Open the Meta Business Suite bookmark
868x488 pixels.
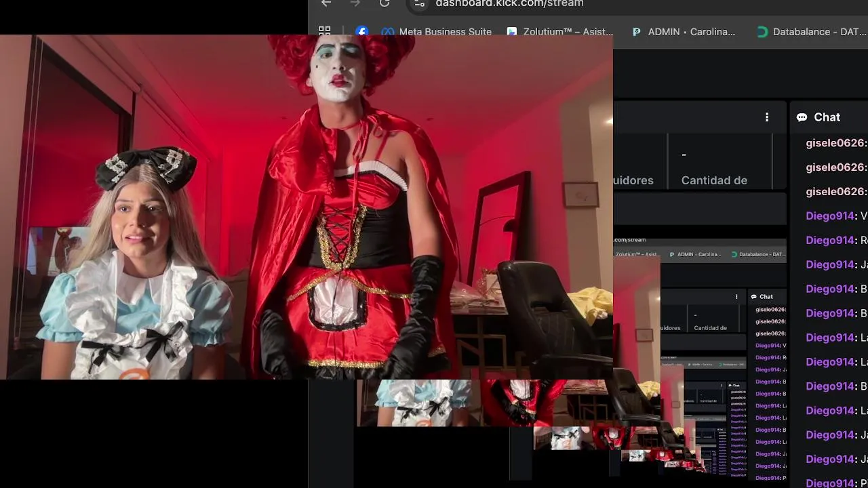point(436,32)
